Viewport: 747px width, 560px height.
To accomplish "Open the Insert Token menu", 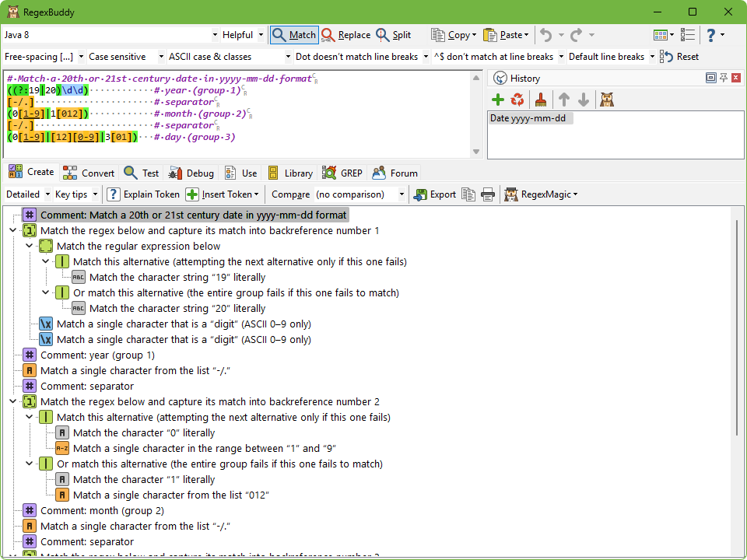I will tap(223, 194).
